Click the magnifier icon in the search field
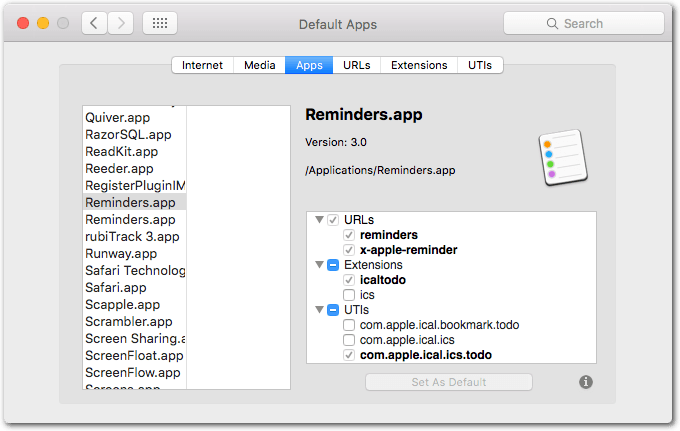The image size is (680, 431). click(x=552, y=23)
